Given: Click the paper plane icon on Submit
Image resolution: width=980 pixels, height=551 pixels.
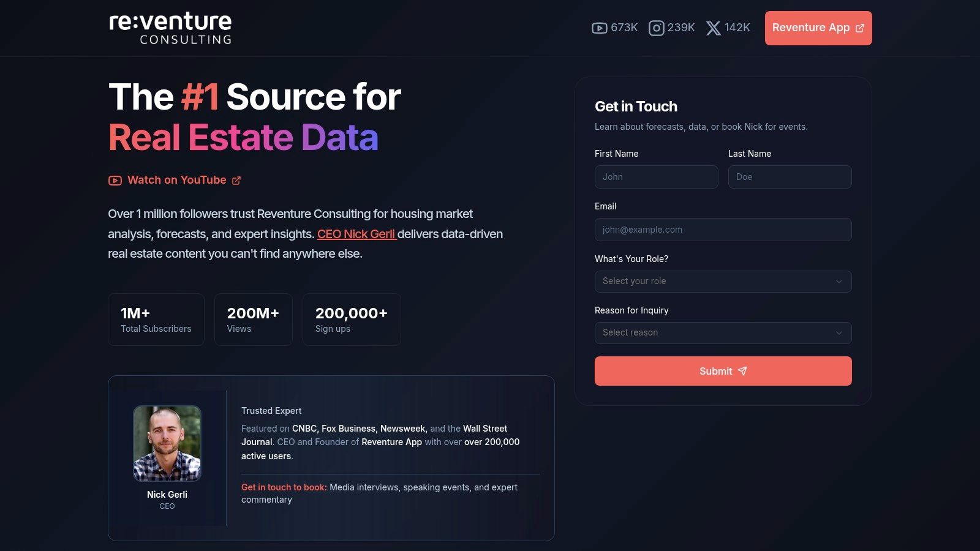Looking at the screenshot, I should pos(742,371).
